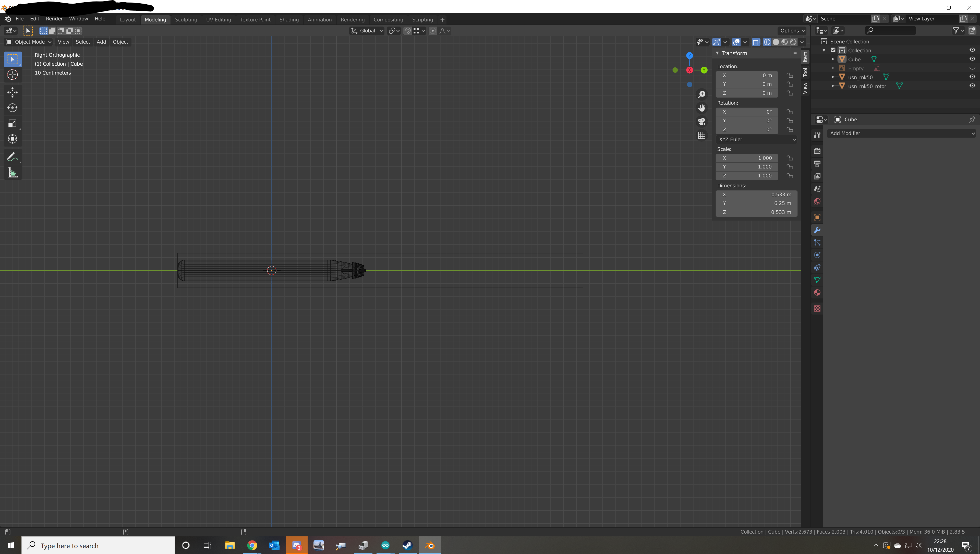Toggle camera view in viewport

[x=701, y=121]
